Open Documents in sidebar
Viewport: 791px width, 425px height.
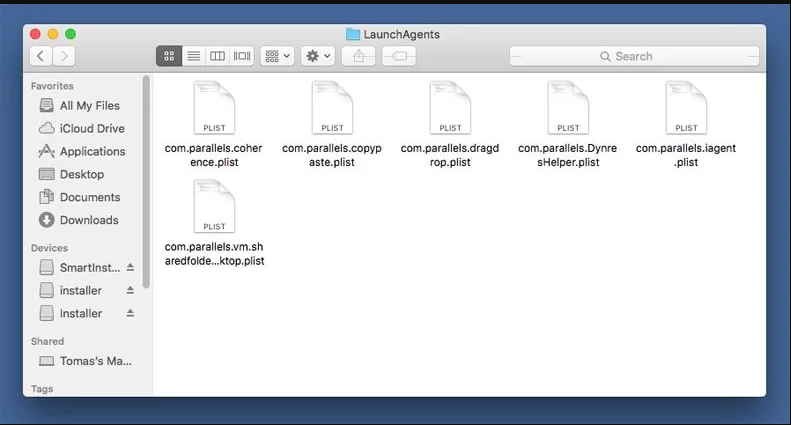pyautogui.click(x=80, y=197)
